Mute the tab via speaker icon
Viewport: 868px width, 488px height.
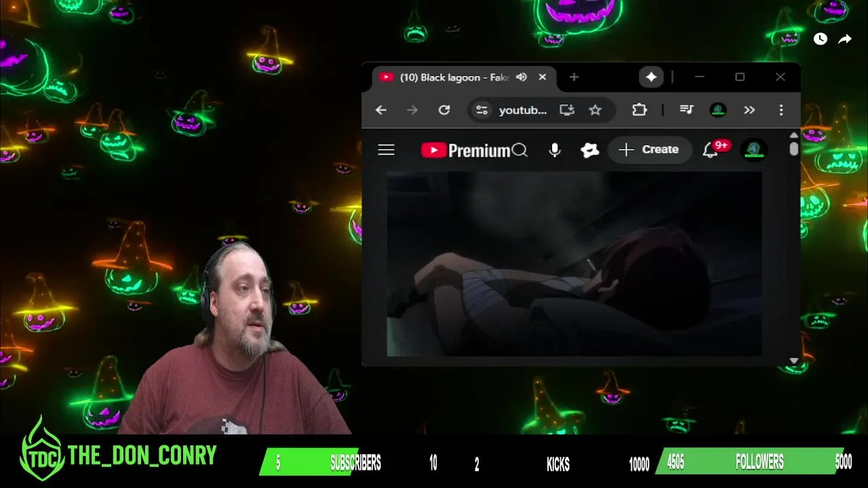point(521,77)
